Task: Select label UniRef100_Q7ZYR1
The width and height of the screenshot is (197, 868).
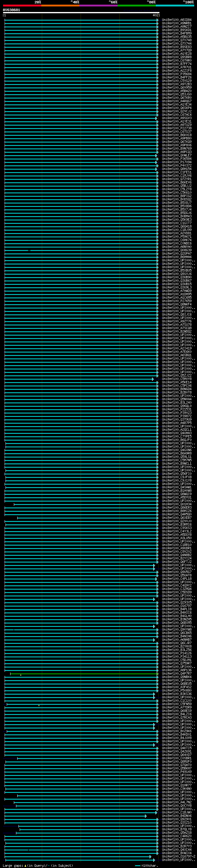Action: pyautogui.click(x=177, y=179)
